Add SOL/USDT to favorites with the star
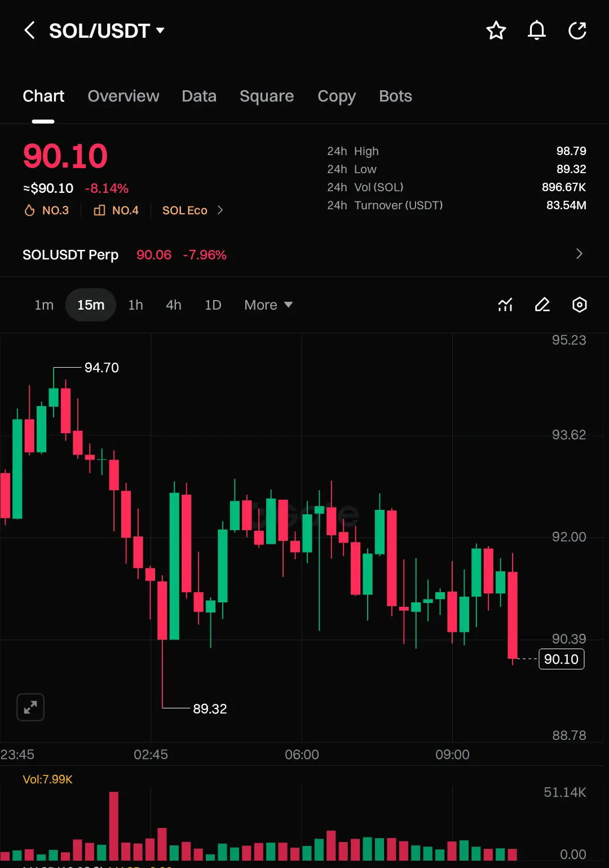Screen dimensions: 609x868 [x=496, y=30]
